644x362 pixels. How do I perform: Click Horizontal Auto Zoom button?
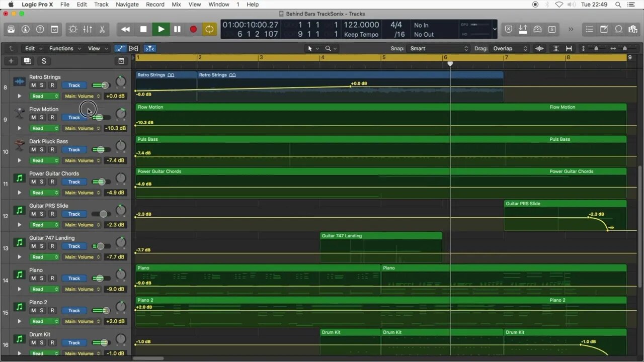(x=569, y=48)
